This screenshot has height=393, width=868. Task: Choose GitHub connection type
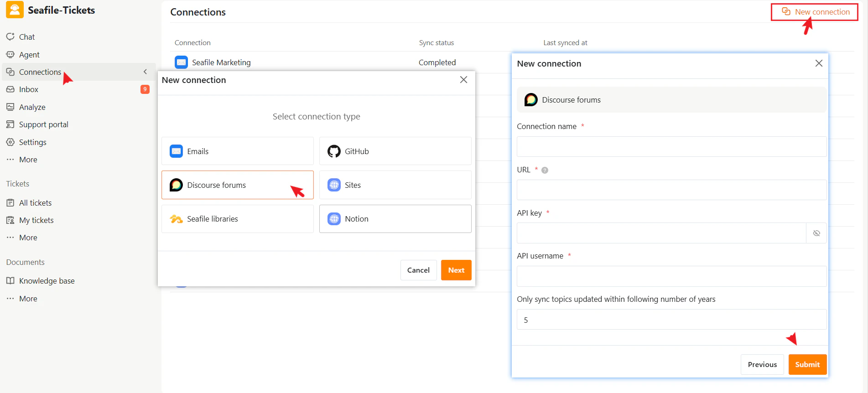(395, 151)
